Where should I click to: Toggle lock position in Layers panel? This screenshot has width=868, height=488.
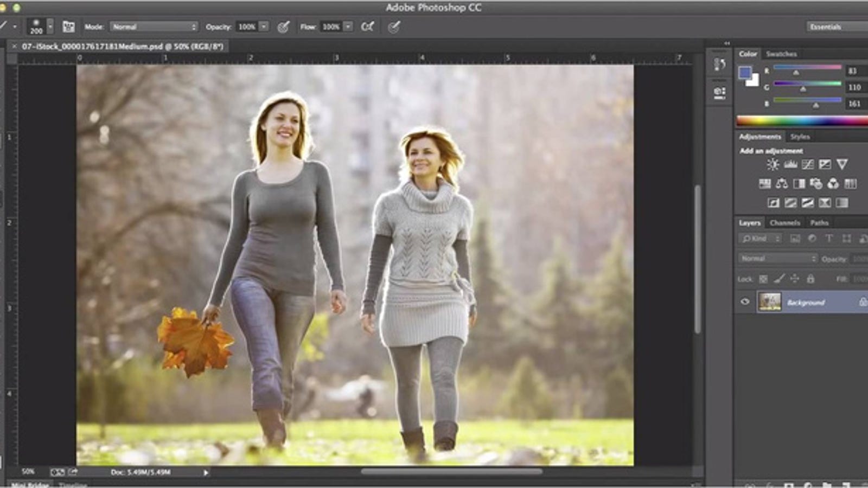coord(795,279)
